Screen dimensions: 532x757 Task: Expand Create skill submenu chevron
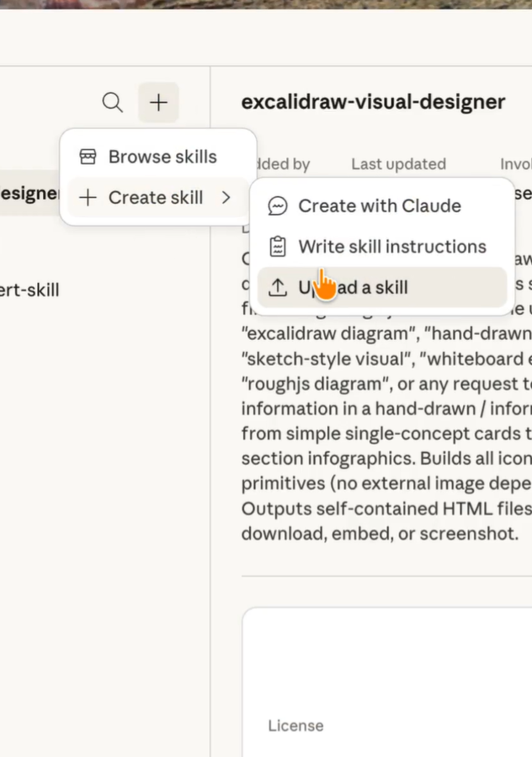[x=226, y=197]
